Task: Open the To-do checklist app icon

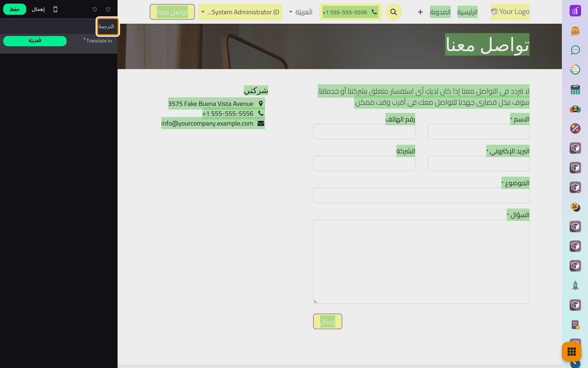Action: pyautogui.click(x=575, y=70)
